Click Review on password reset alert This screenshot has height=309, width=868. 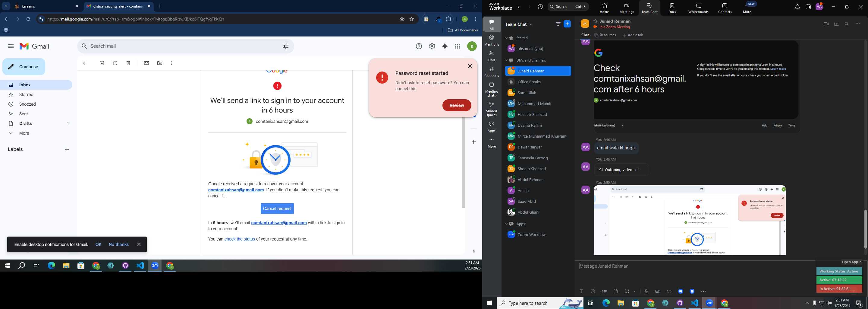pos(457,106)
